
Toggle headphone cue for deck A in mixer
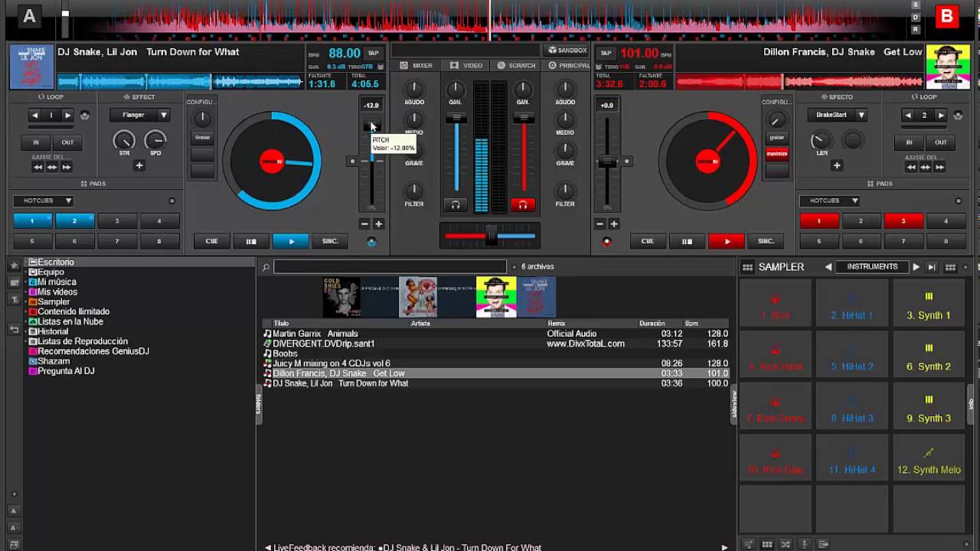(456, 204)
